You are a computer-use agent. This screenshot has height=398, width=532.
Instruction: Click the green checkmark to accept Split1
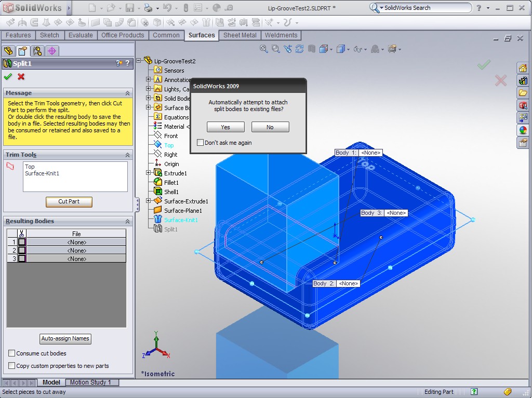(x=8, y=77)
